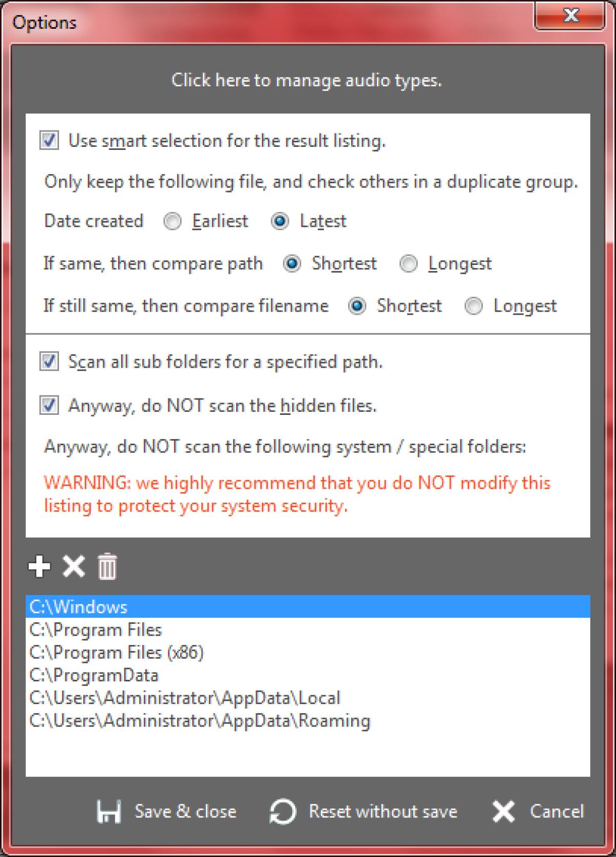Toggle the do NOT scan hidden files checkbox
This screenshot has height=857, width=616.
49,406
